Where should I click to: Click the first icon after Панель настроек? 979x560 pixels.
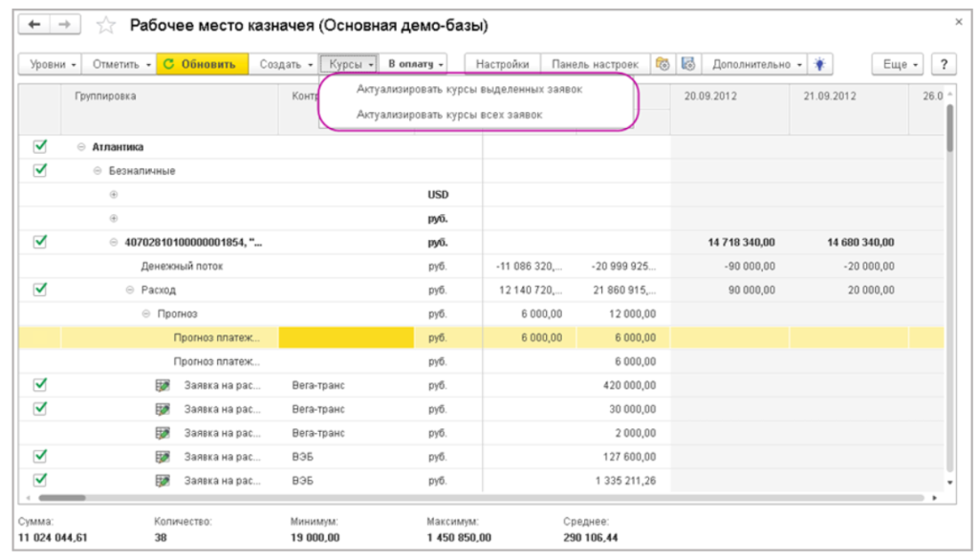pyautogui.click(x=663, y=64)
